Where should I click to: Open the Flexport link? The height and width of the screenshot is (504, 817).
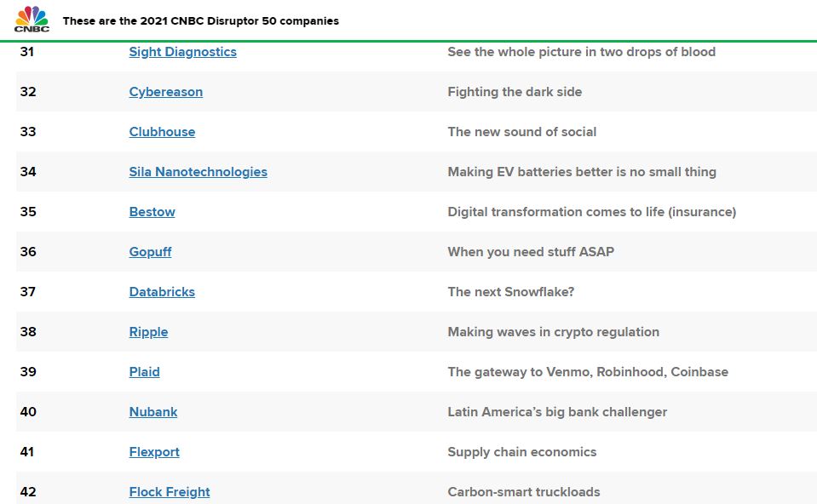154,452
